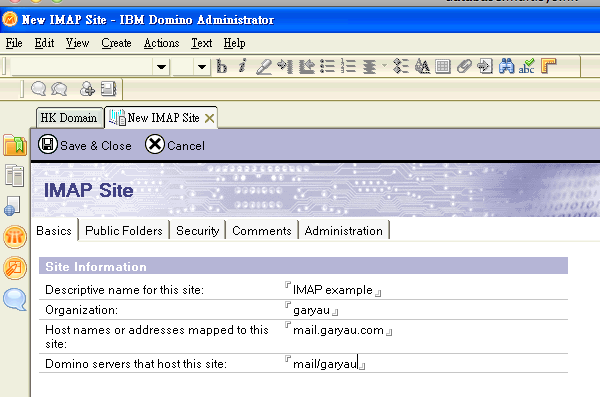Attach a file with paperclip icon
The width and height of the screenshot is (600, 397).
point(464,67)
